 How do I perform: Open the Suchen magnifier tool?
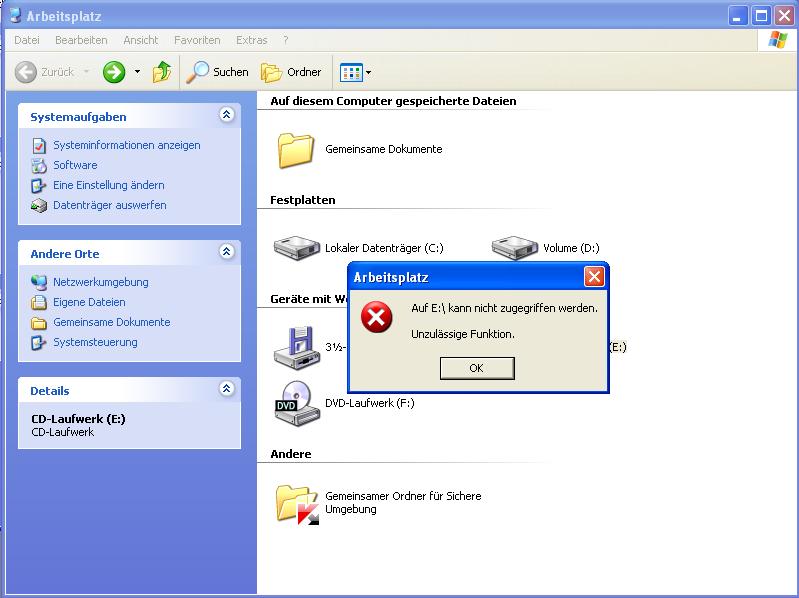(x=217, y=72)
